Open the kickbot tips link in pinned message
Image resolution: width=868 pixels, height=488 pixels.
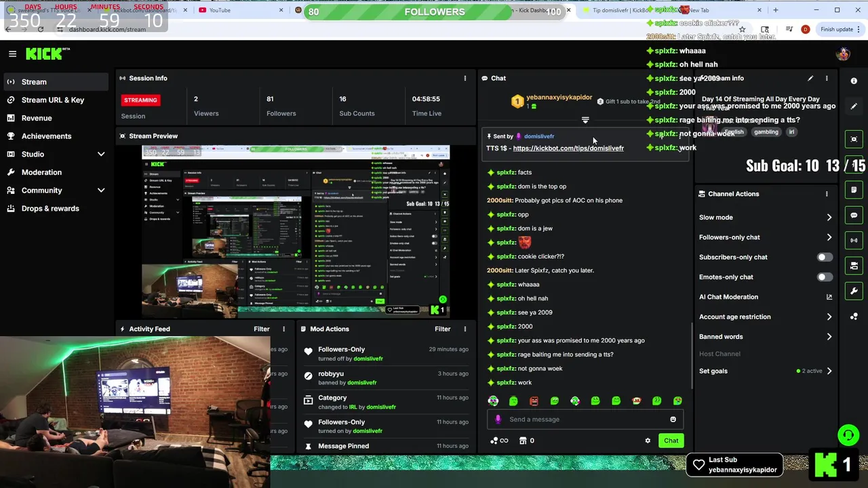568,148
